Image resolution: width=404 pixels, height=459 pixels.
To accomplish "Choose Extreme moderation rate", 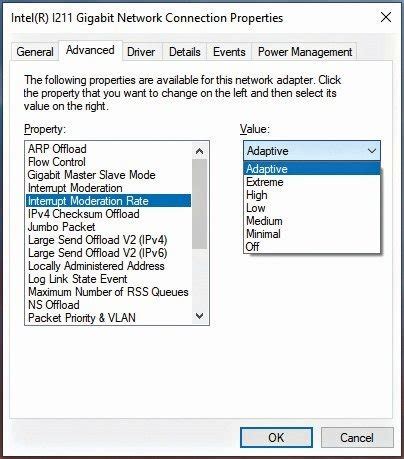I will tap(312, 182).
